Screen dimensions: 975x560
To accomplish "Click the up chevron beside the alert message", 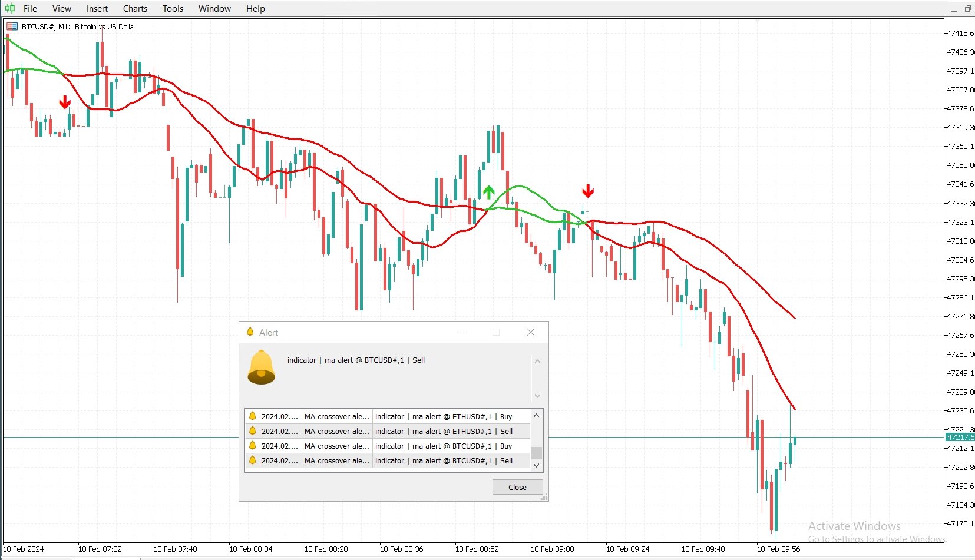I will (537, 361).
